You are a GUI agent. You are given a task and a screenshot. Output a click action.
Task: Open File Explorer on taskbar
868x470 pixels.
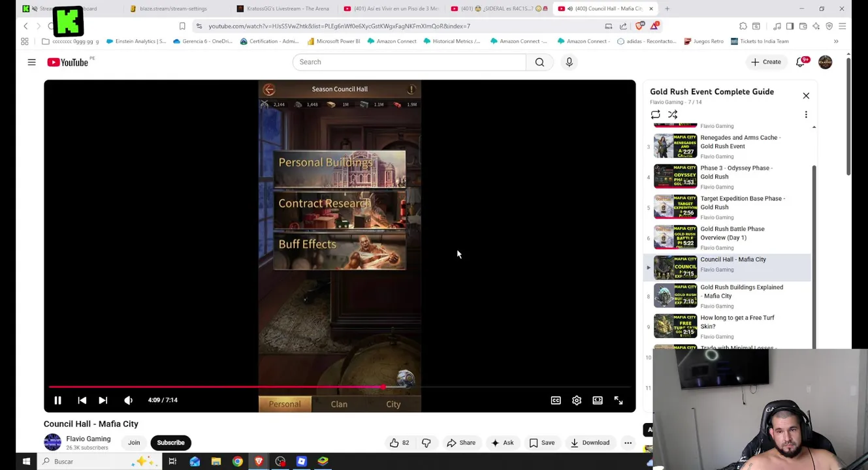pos(216,462)
